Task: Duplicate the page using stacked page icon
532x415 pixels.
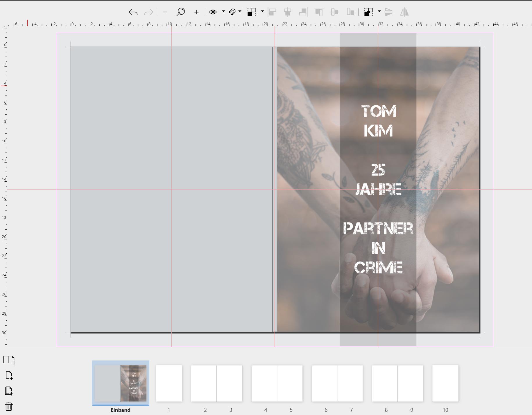Action: click(x=9, y=391)
